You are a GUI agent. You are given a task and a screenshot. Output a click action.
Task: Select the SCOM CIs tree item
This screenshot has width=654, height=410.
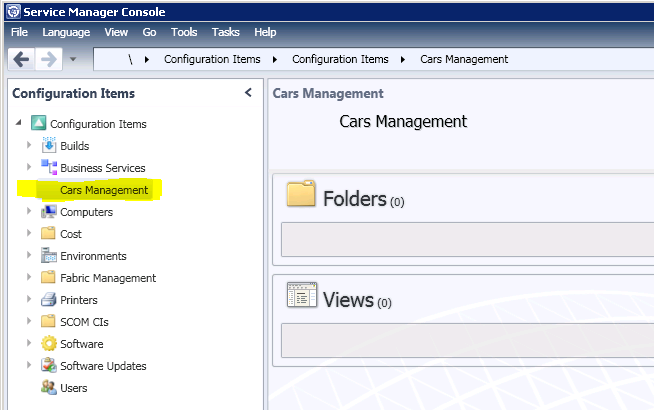(84, 322)
